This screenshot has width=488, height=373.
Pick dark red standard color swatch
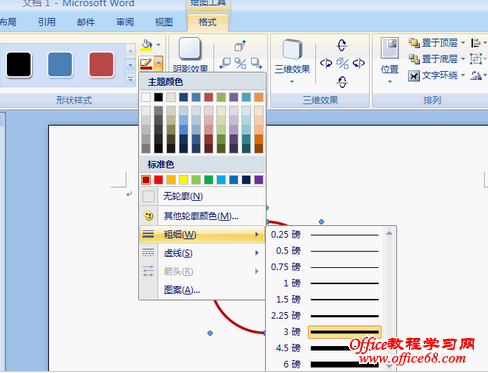[146, 180]
